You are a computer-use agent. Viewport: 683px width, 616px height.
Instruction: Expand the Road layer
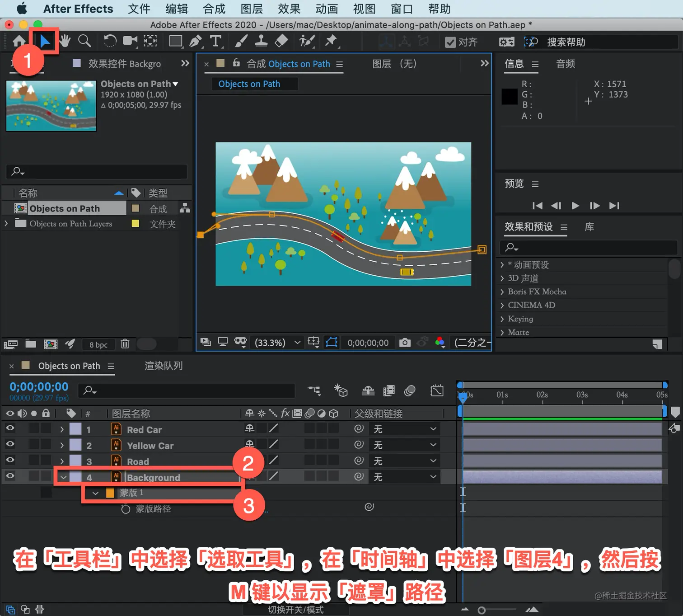(x=62, y=461)
